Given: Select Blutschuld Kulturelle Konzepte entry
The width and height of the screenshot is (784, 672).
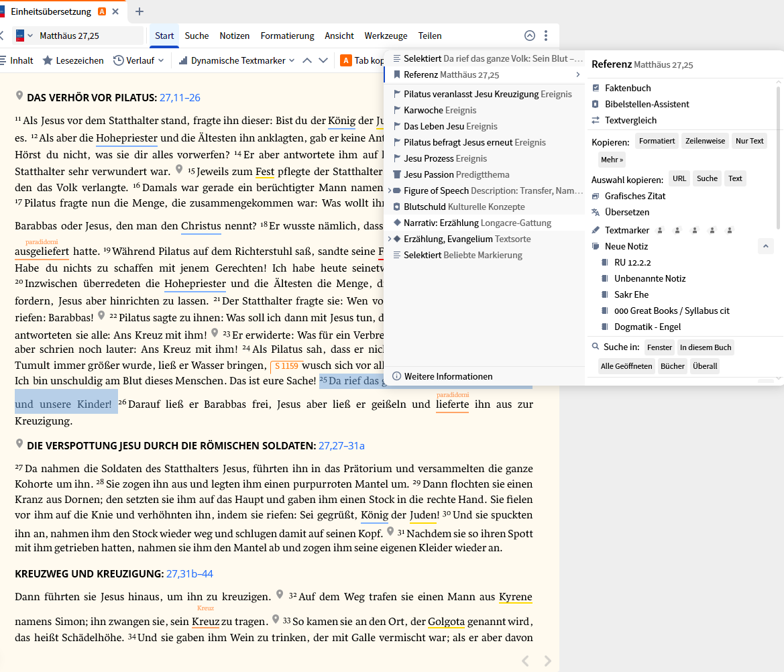Looking at the screenshot, I should [484, 207].
